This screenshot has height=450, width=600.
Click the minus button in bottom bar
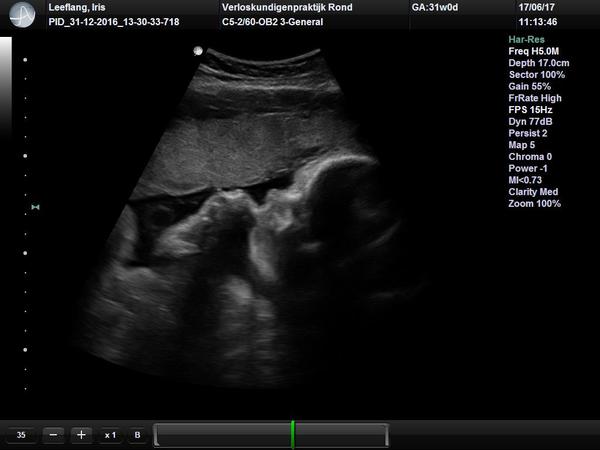pos(53,435)
